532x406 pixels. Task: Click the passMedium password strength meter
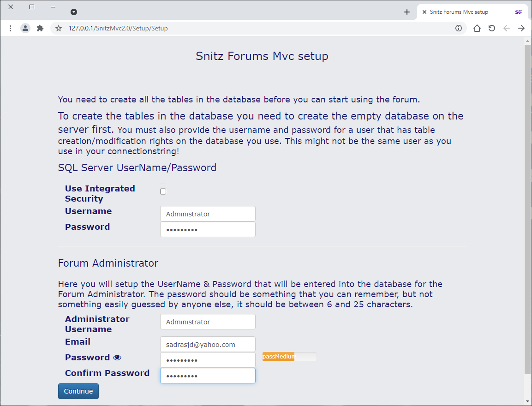point(289,357)
